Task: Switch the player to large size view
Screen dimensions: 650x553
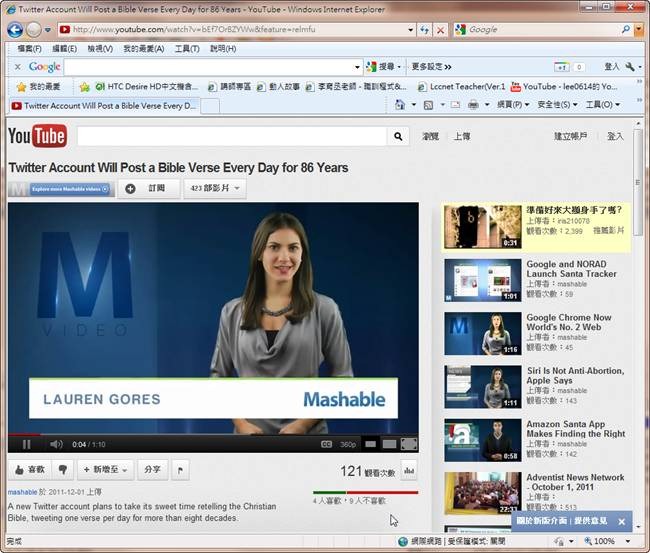Action: (389, 444)
